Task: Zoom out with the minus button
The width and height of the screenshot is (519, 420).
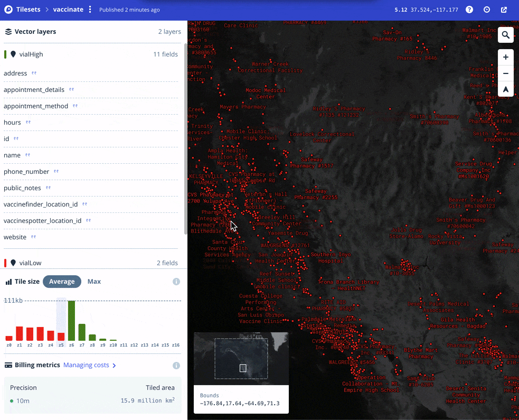Action: point(505,73)
